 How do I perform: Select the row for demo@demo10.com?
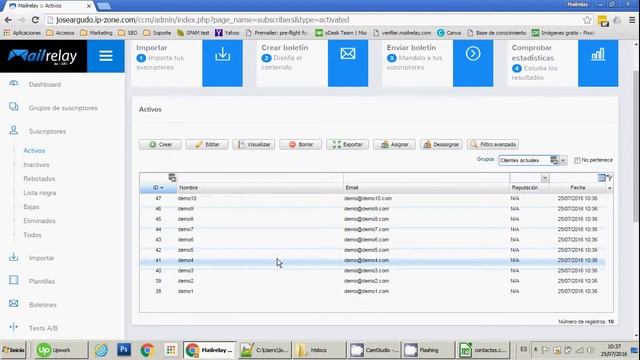tap(372, 198)
